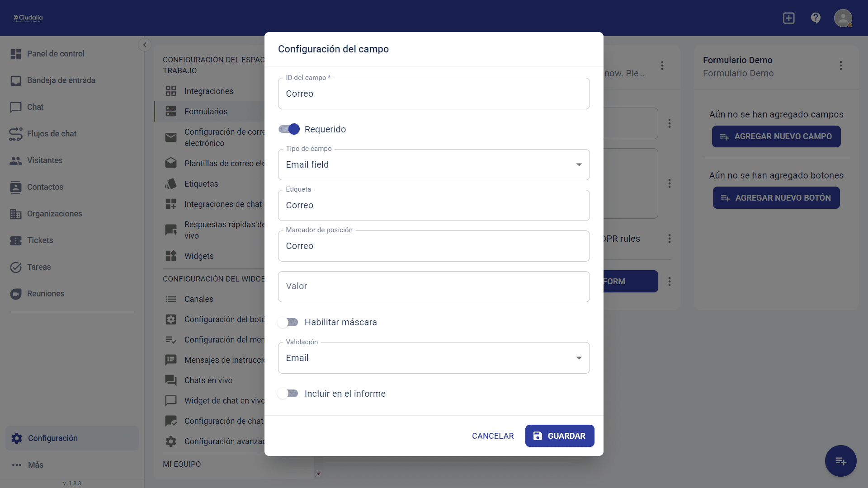The image size is (868, 488).
Task: Click the help question mark icon
Action: 816,18
